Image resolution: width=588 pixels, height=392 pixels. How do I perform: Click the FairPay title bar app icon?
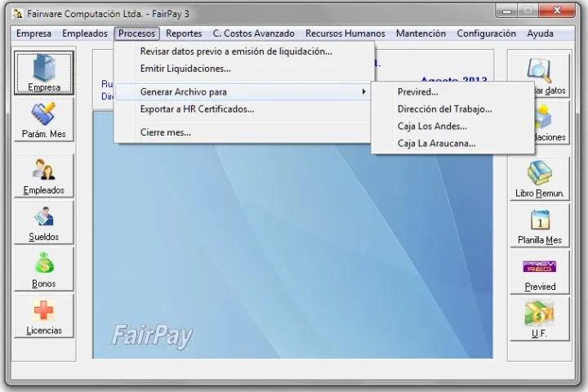tap(17, 14)
